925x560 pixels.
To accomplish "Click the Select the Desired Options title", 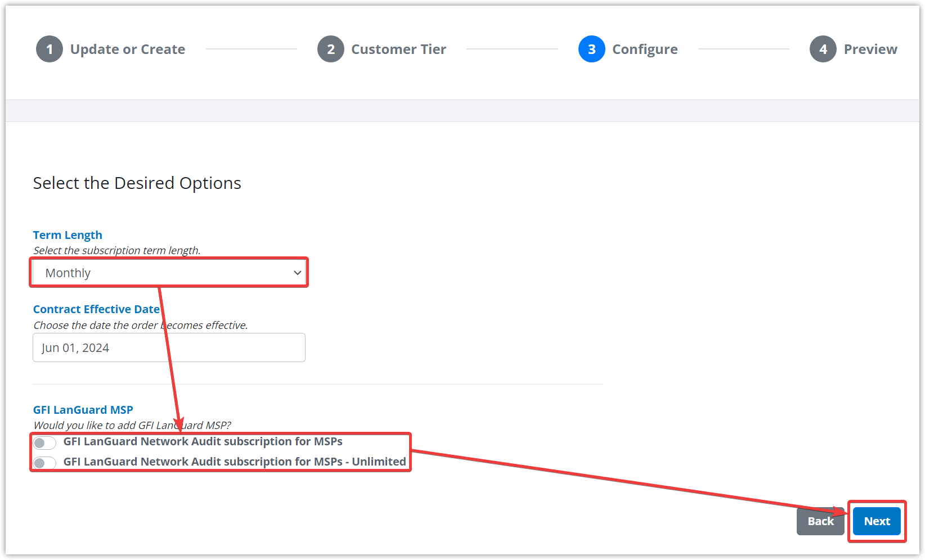I will pos(137,183).
